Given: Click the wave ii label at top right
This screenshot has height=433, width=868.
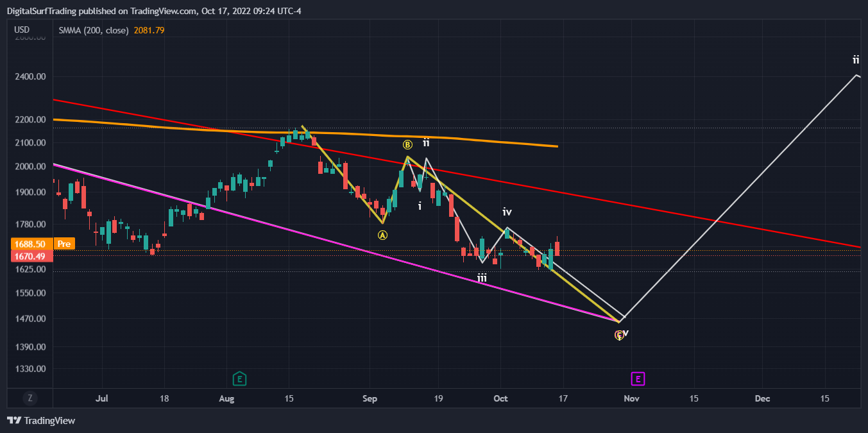Looking at the screenshot, I should point(856,60).
